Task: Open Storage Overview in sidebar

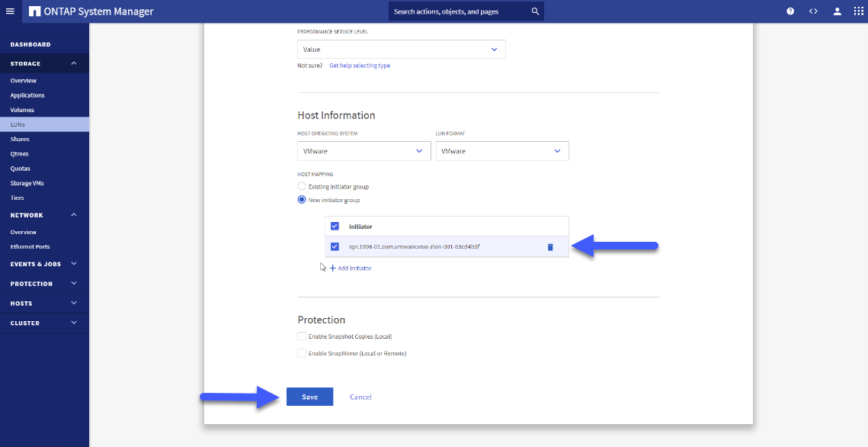Action: pos(24,81)
